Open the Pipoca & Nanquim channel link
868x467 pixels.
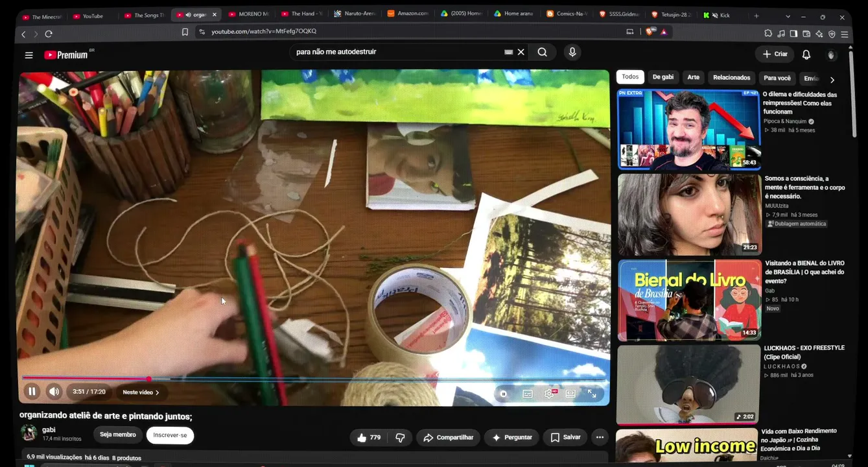[x=784, y=121]
